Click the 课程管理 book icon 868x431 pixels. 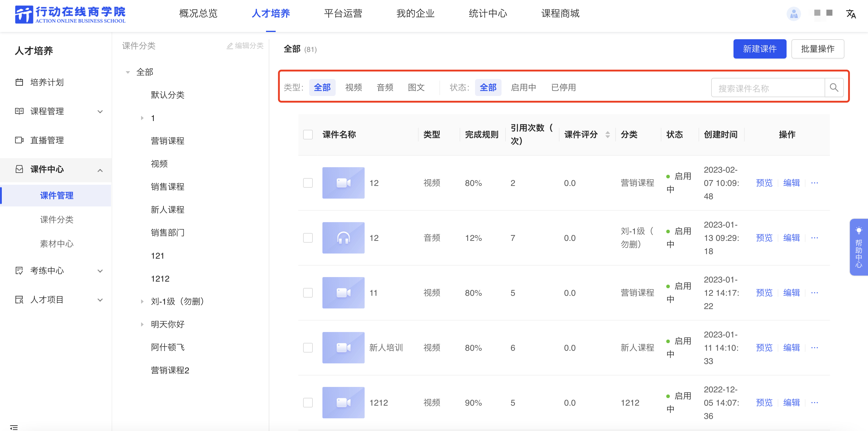[19, 111]
